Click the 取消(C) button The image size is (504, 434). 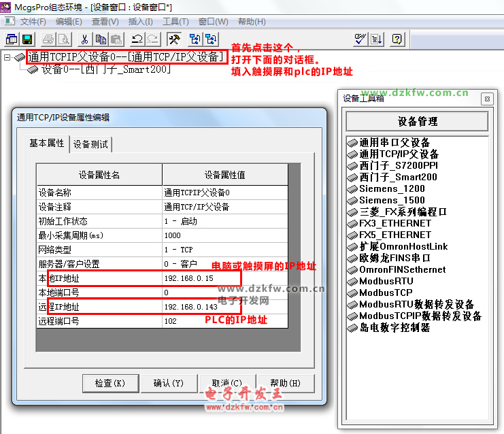[227, 383]
